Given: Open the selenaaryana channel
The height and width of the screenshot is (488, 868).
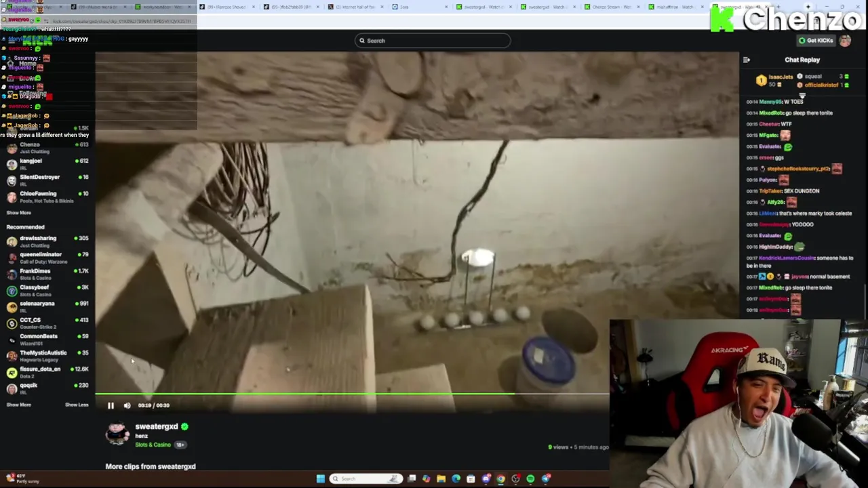Looking at the screenshot, I should 47,306.
